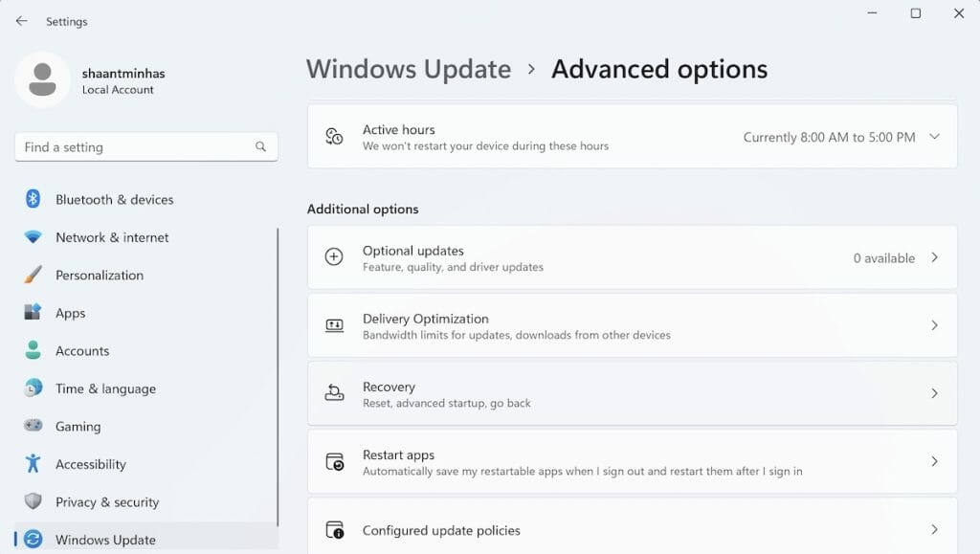Click the Configured update policies icon
Viewport: 980px width, 554px height.
coord(333,530)
